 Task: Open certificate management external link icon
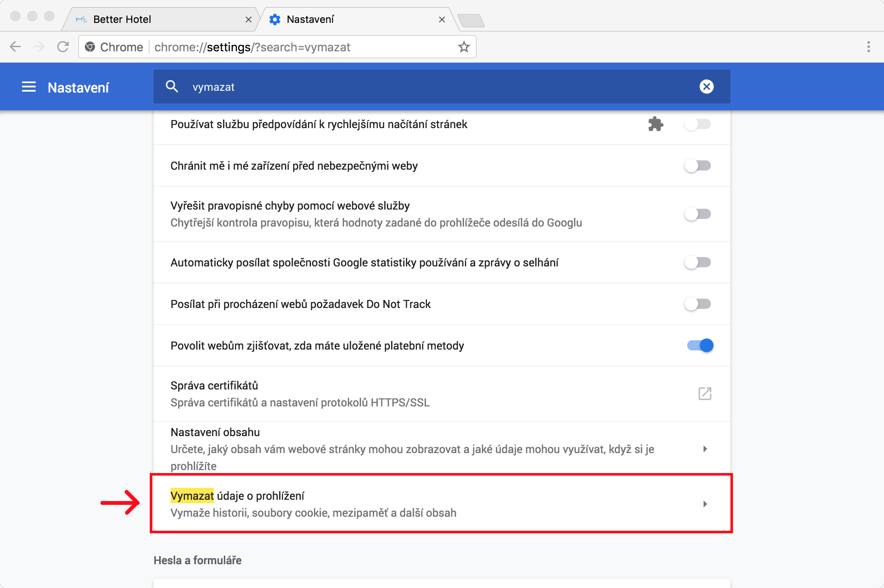[705, 394]
